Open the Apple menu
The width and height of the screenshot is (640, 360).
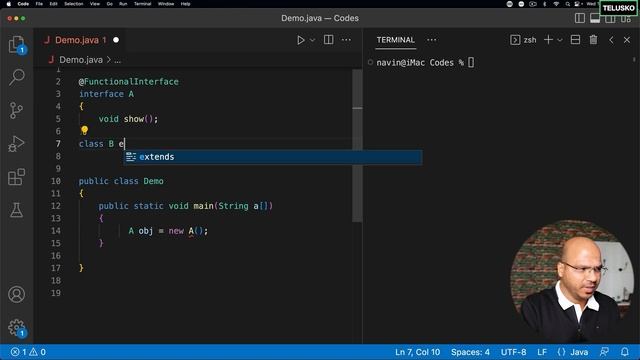[9, 4]
